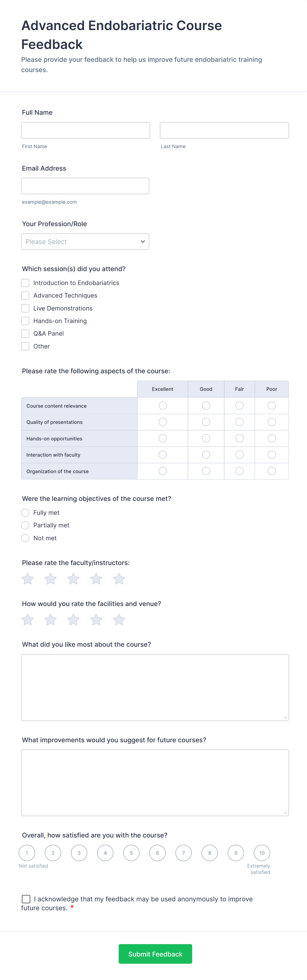Click the fourth star for facilities rating
The image size is (307, 980).
[x=96, y=619]
